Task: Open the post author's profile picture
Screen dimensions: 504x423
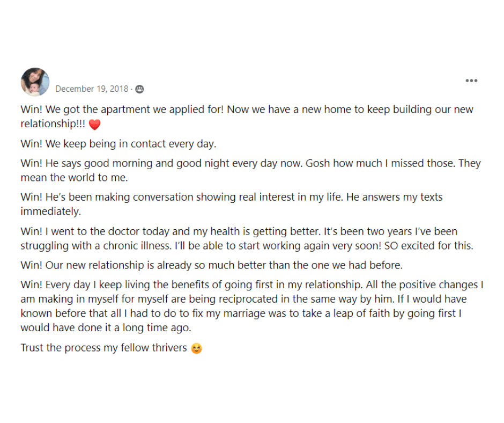Action: click(x=35, y=82)
